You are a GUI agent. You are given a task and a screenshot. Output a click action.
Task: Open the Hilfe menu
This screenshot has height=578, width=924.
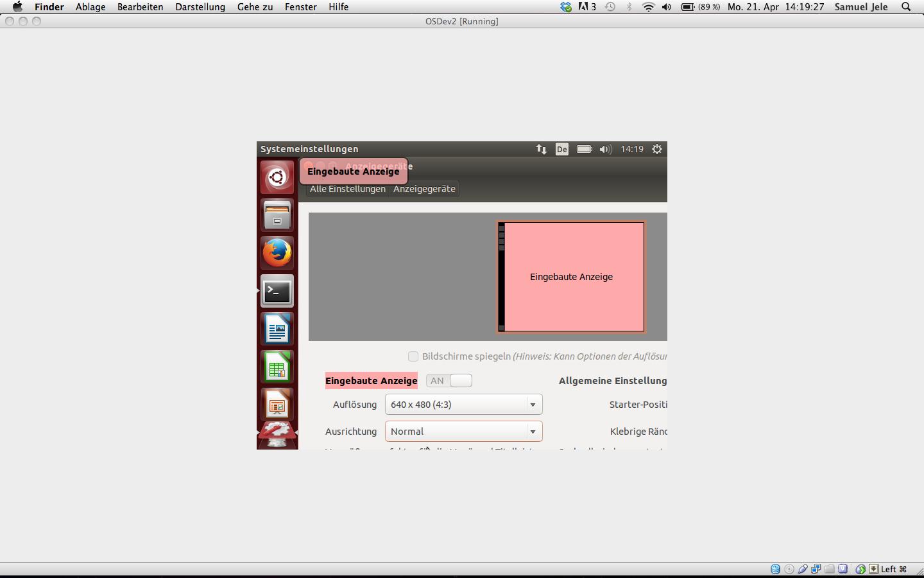point(339,7)
